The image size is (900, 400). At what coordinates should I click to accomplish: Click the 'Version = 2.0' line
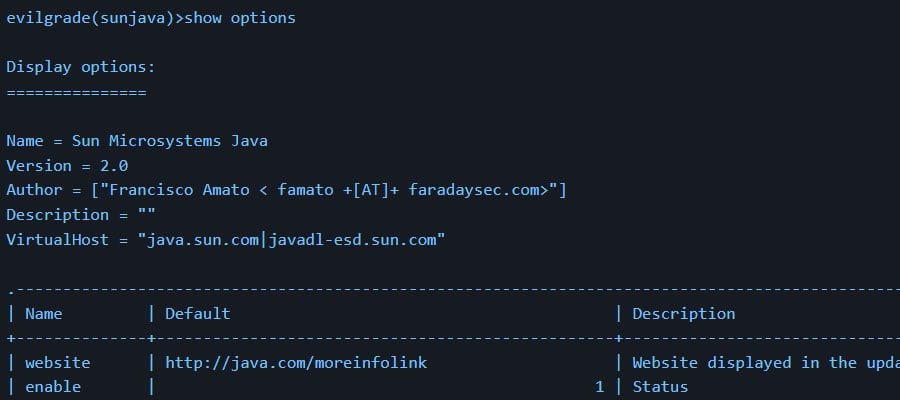click(x=67, y=166)
